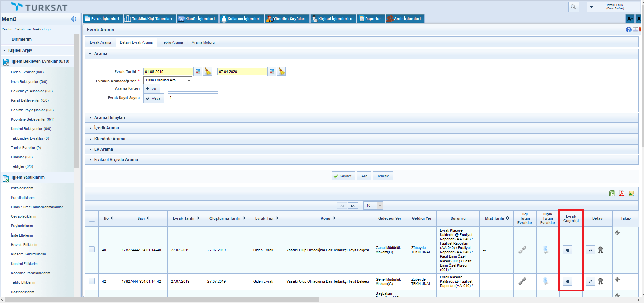Screen dimensions: 644x303
Task: Open 'Birim Evrakları Ara' dropdown
Action: (168, 80)
